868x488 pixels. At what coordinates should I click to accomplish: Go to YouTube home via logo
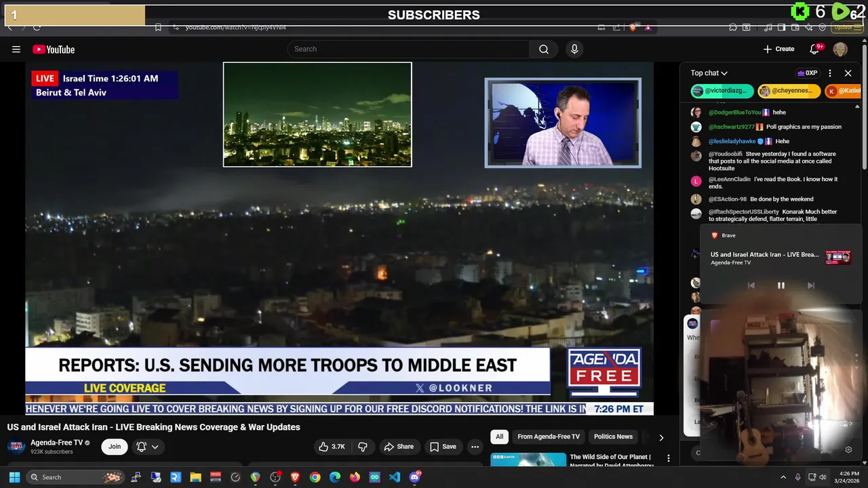pyautogui.click(x=54, y=49)
